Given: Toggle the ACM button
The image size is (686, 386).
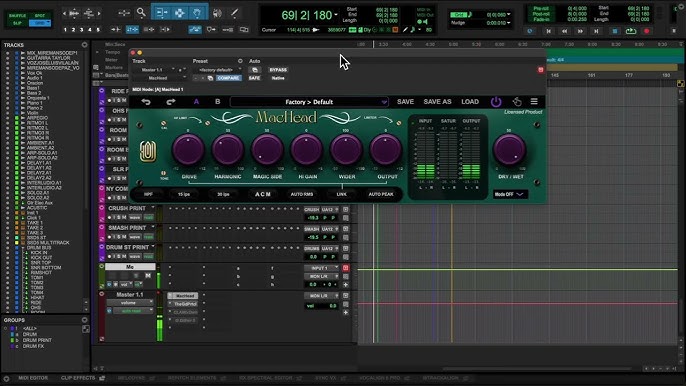Looking at the screenshot, I should coord(262,194).
